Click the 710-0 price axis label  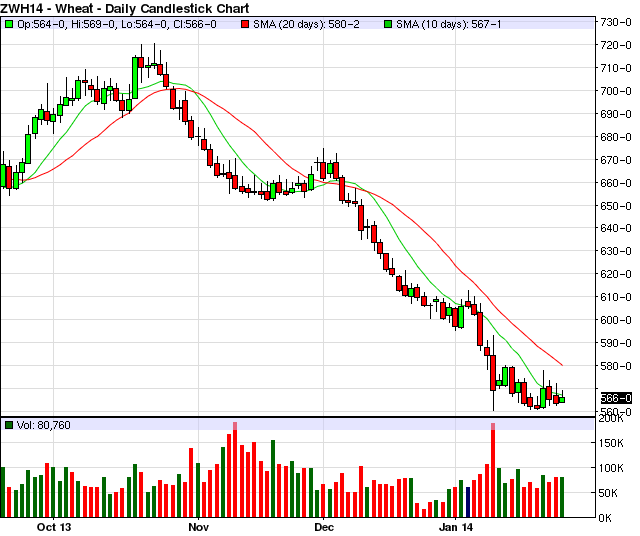pos(616,68)
